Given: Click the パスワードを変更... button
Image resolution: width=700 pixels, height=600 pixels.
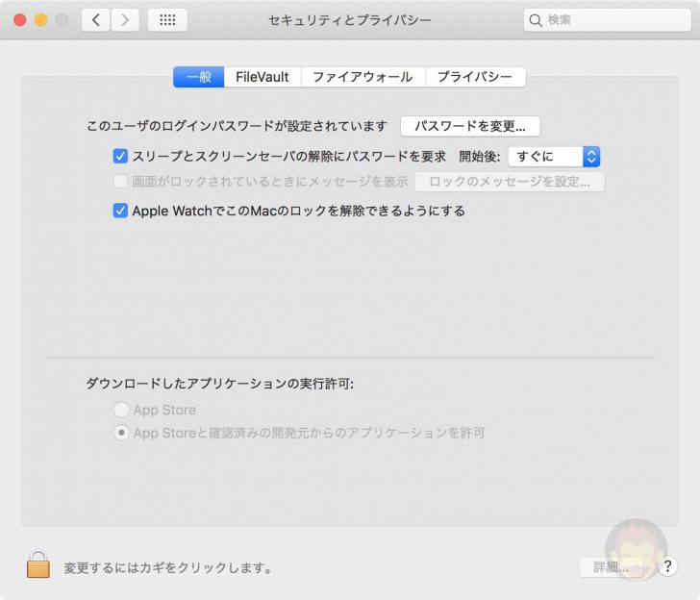Looking at the screenshot, I should 470,126.
